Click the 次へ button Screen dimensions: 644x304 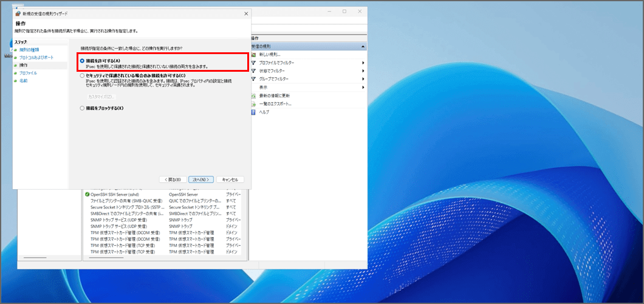(x=200, y=179)
